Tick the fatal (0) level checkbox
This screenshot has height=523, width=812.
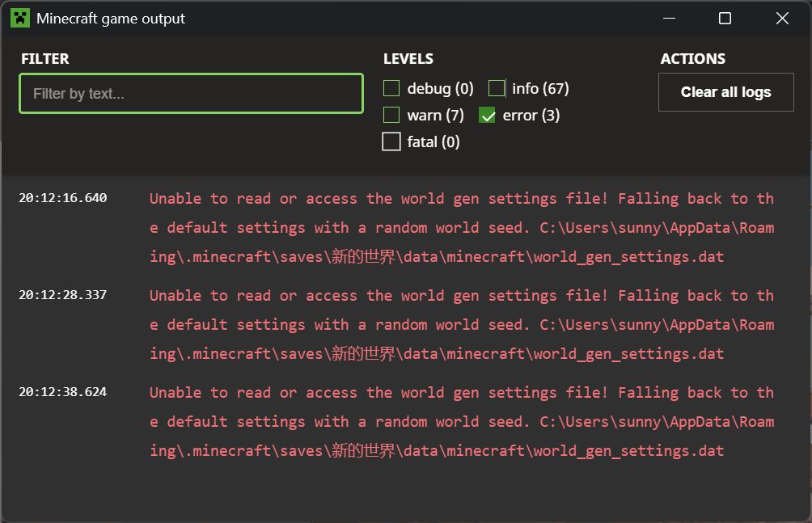(391, 142)
